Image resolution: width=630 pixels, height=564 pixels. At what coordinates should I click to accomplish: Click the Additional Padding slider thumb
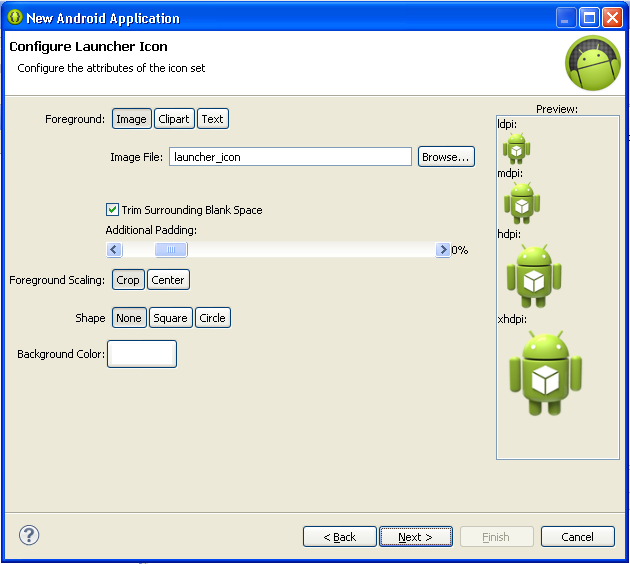[171, 250]
